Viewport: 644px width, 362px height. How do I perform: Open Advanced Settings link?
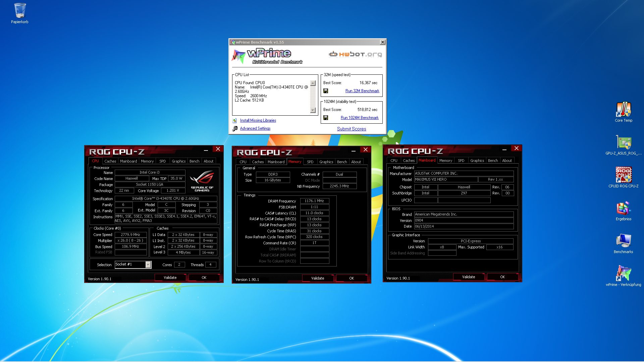(x=255, y=128)
